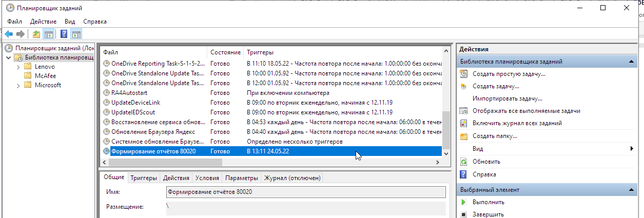This screenshot has height=218, width=644.
Task: Switch to the Триггеры tab
Action: (144, 178)
